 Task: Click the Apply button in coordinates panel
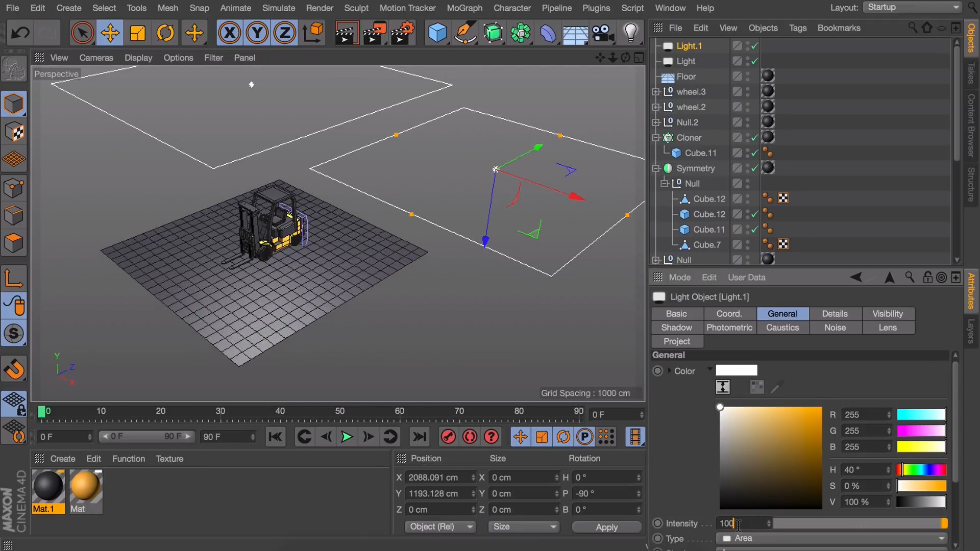(606, 527)
